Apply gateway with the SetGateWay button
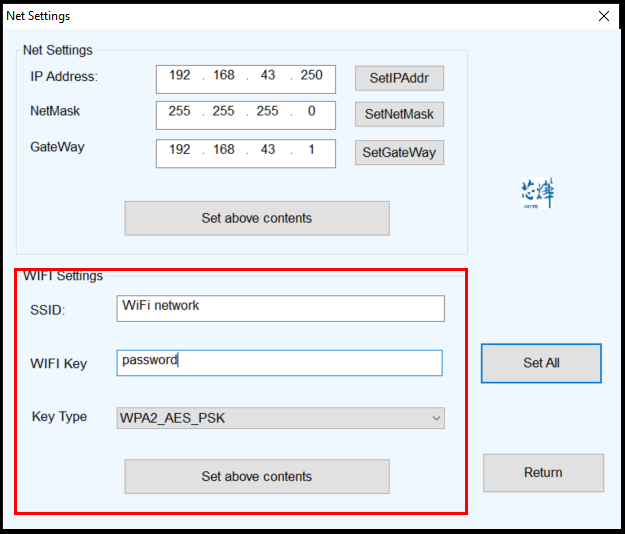 click(x=399, y=153)
